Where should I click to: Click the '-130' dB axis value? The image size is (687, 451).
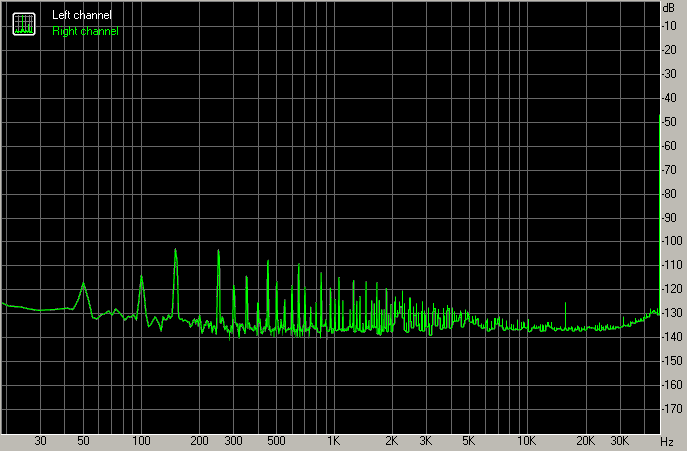pos(672,313)
